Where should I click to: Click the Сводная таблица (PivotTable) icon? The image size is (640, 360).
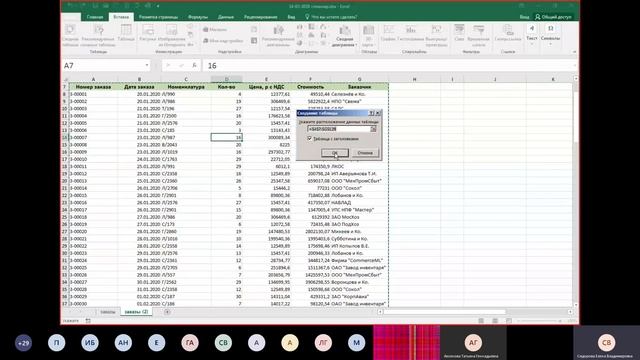point(71,36)
